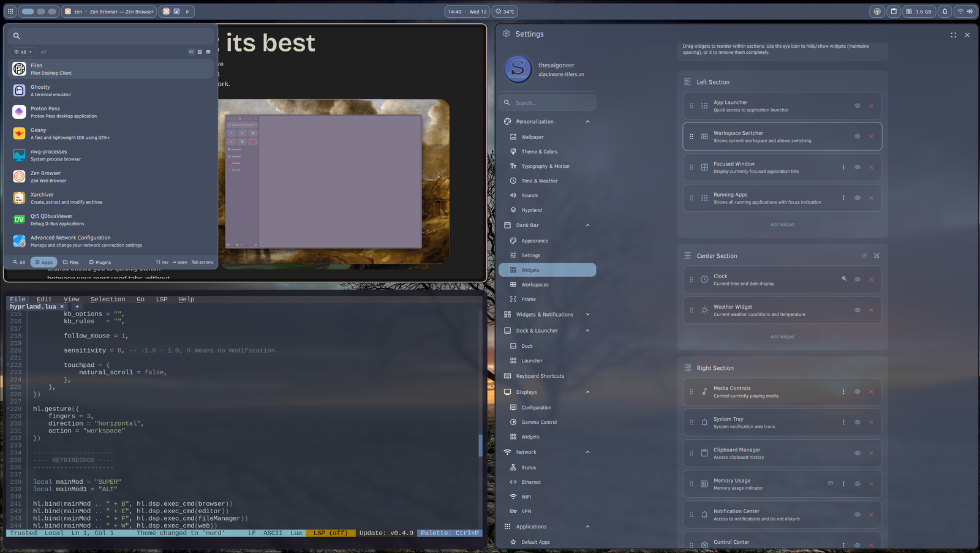Toggle visibility of the Memory Usage widget

coord(858,484)
